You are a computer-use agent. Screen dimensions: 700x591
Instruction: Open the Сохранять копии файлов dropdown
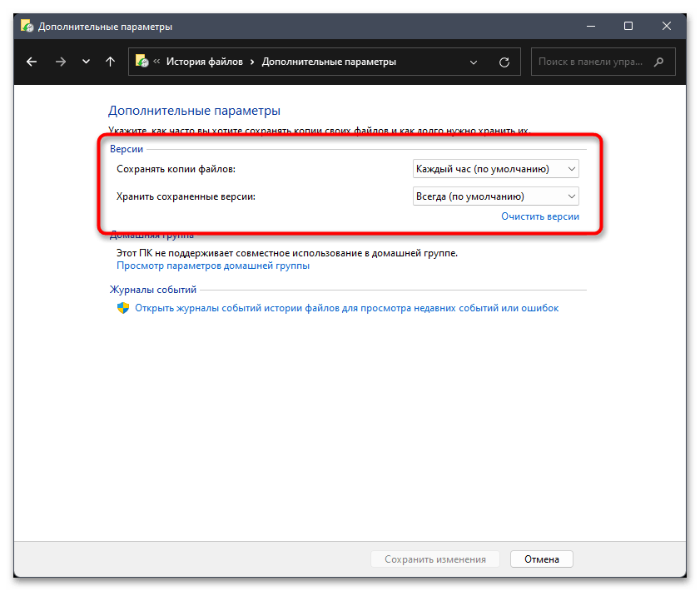coord(495,169)
